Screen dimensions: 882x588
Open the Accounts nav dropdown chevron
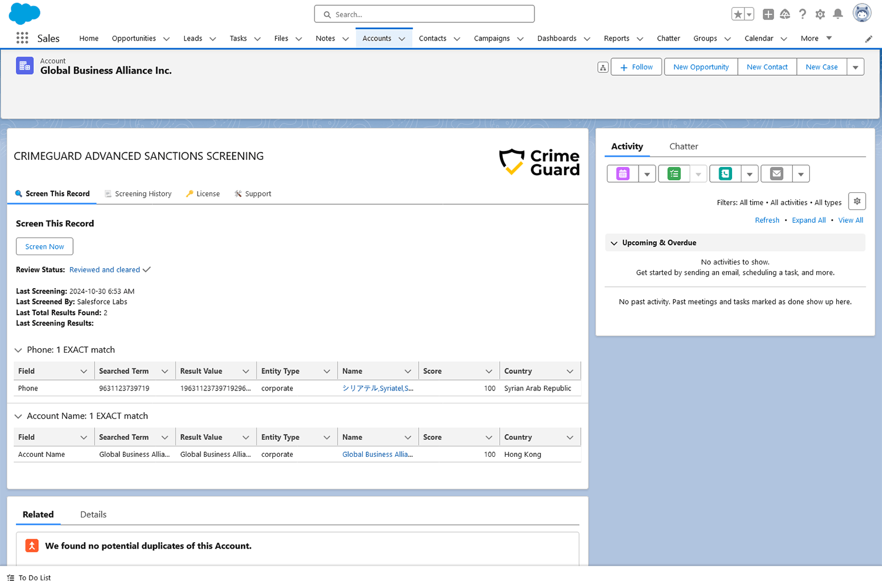(402, 39)
